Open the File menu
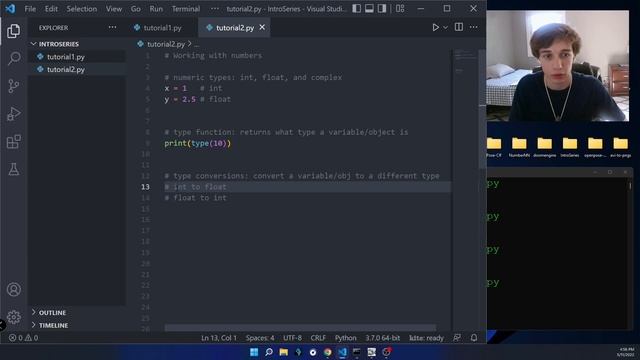The height and width of the screenshot is (360, 640). click(x=30, y=9)
